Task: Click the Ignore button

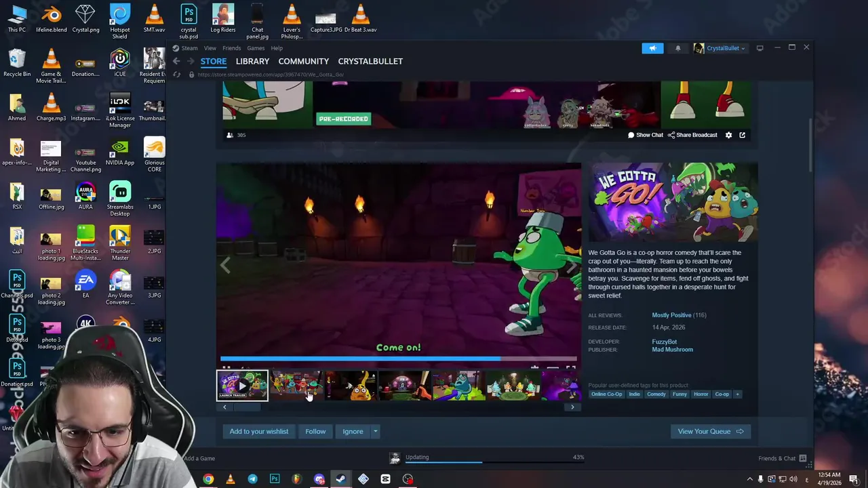Action: click(353, 431)
